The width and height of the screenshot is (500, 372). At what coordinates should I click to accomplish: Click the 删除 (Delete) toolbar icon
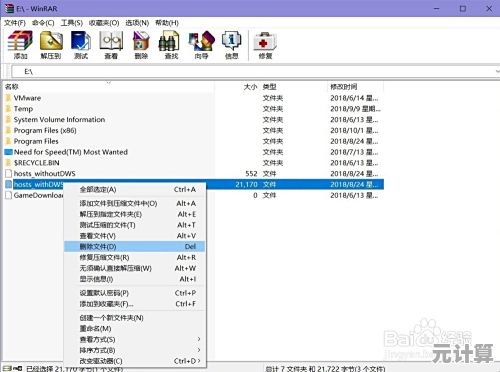[141, 45]
